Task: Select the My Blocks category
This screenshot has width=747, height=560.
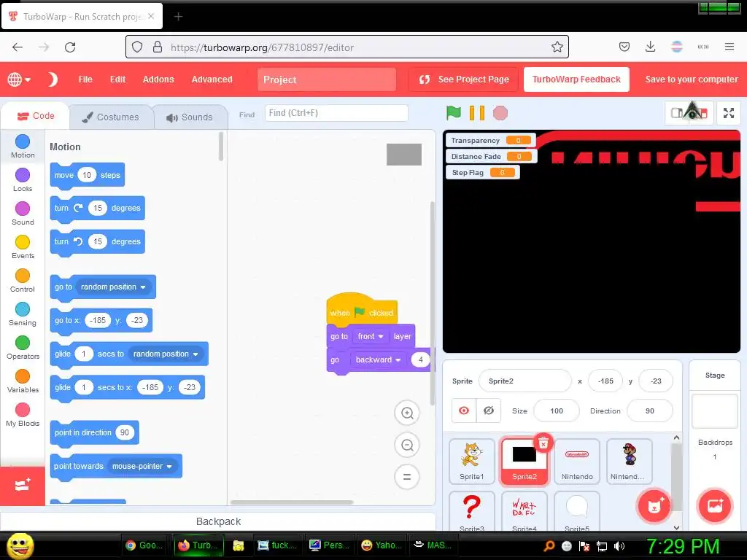Action: pos(23,415)
